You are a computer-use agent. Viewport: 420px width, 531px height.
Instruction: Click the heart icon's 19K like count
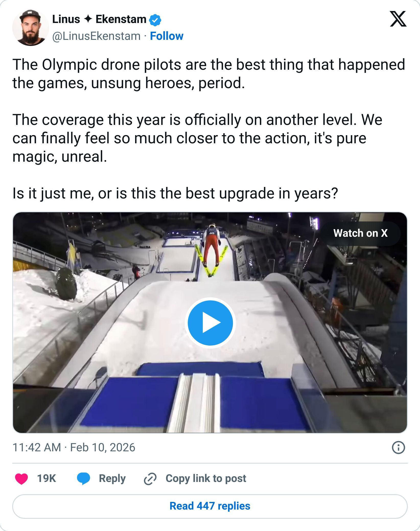pyautogui.click(x=46, y=478)
